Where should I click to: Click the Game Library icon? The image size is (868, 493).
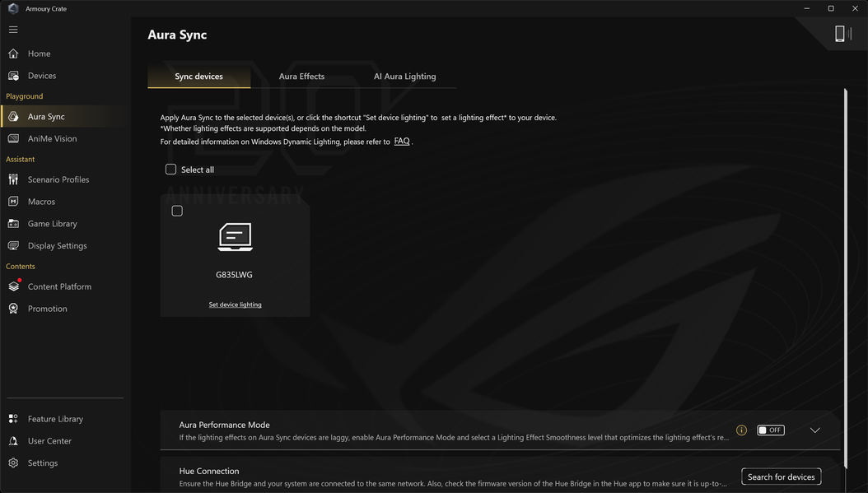13,224
